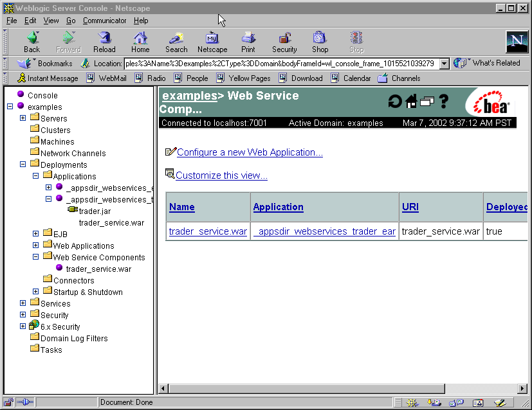This screenshot has width=532, height=410.
Task: Select Tasks in the tree
Action: coord(51,350)
